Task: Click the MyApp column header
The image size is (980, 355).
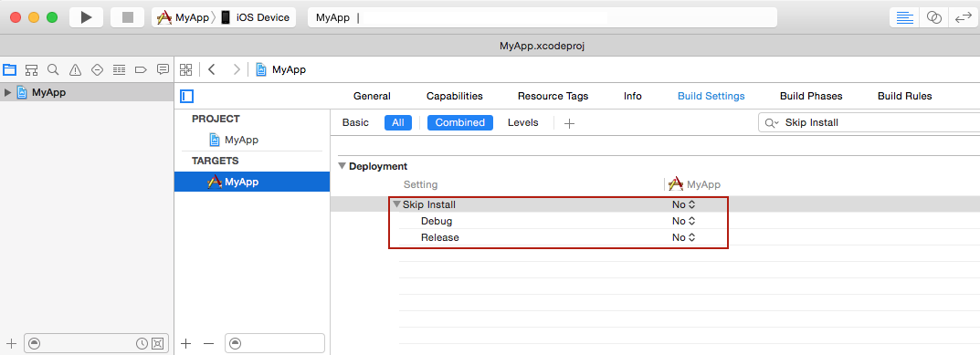Action: 694,184
